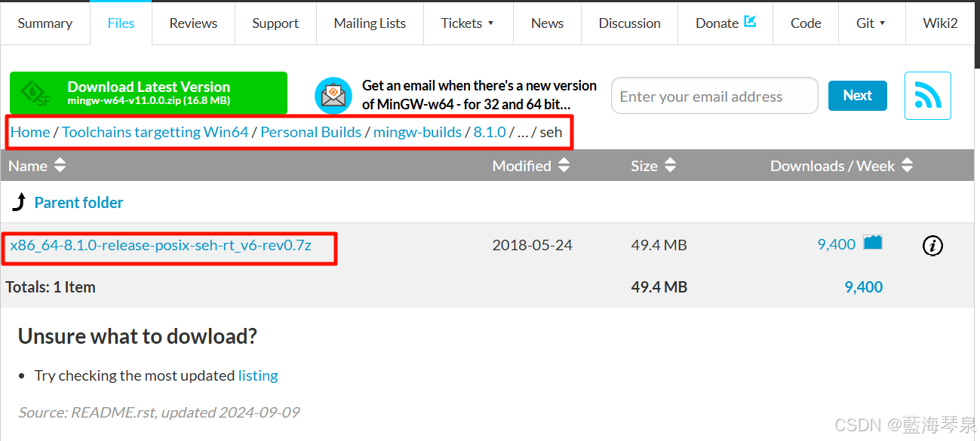Click the email address input field
Image resolution: width=980 pixels, height=441 pixels.
[714, 96]
